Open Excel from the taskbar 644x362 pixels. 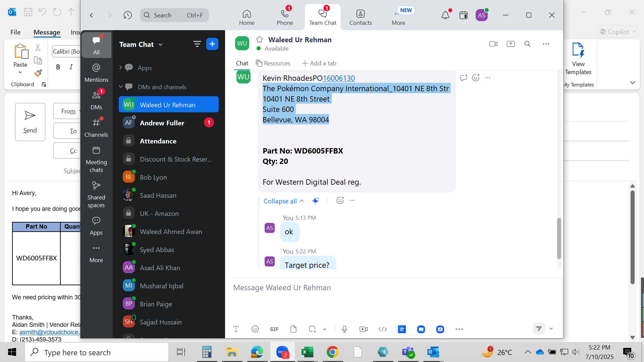[307, 352]
